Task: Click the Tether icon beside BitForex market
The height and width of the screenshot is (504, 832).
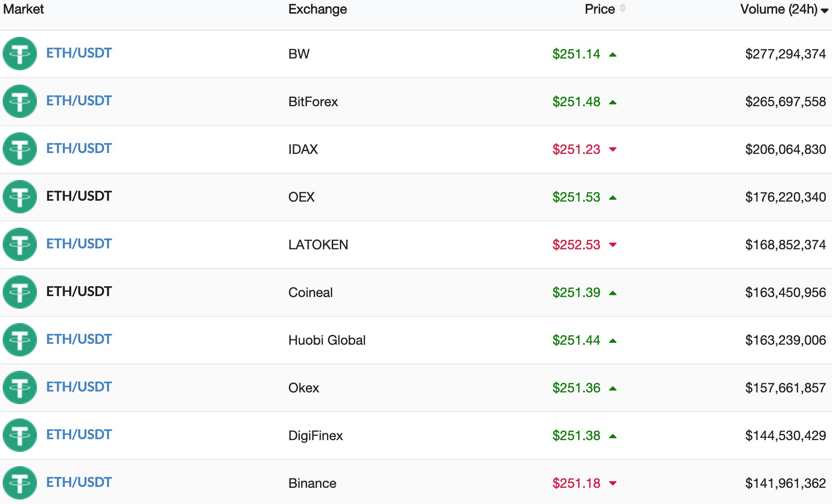Action: point(20,101)
